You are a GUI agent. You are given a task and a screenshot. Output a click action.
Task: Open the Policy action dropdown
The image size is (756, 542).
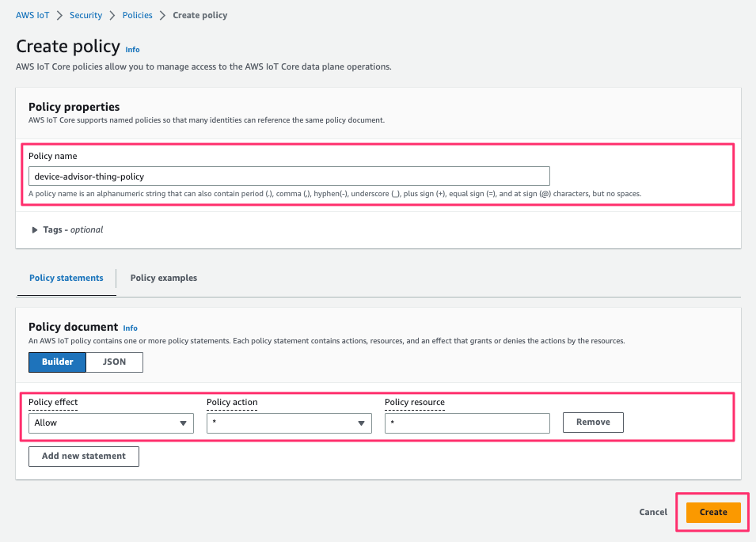click(x=289, y=423)
